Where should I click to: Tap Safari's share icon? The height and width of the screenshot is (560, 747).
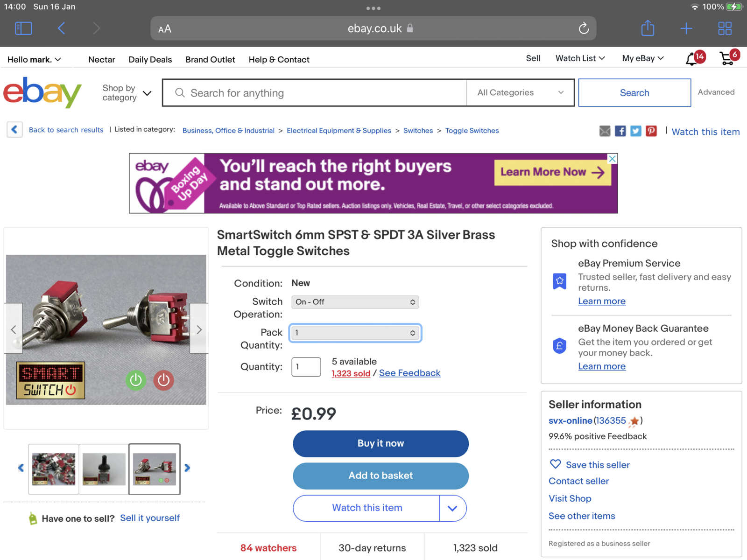pos(648,28)
